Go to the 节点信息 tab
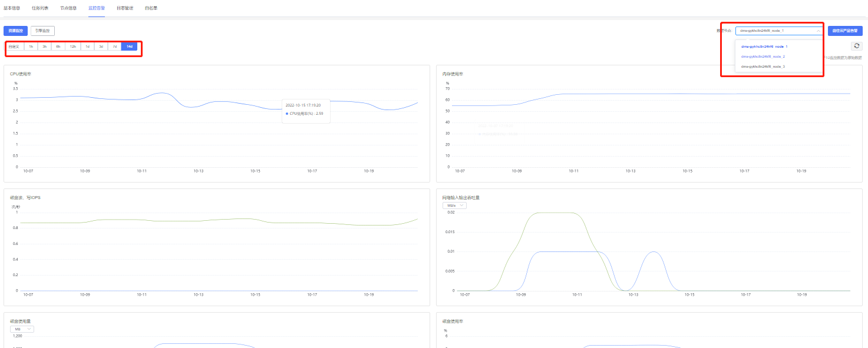The height and width of the screenshot is (348, 868). (x=68, y=8)
